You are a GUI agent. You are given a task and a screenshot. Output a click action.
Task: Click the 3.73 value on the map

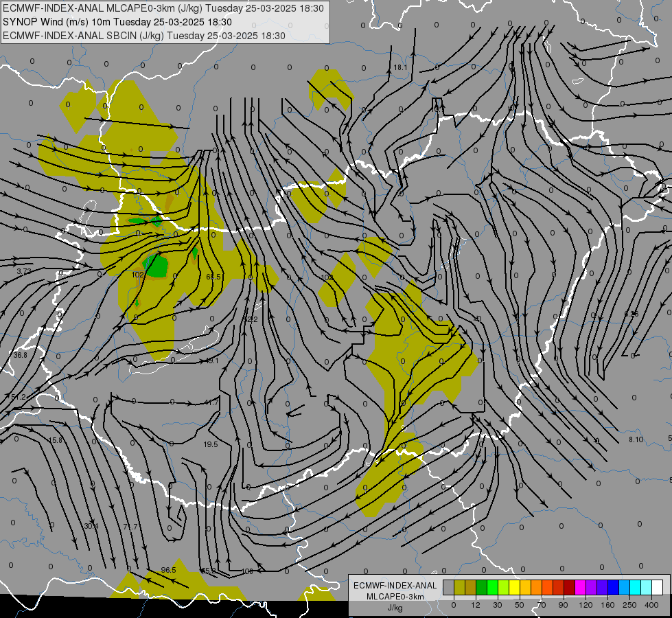click(24, 271)
